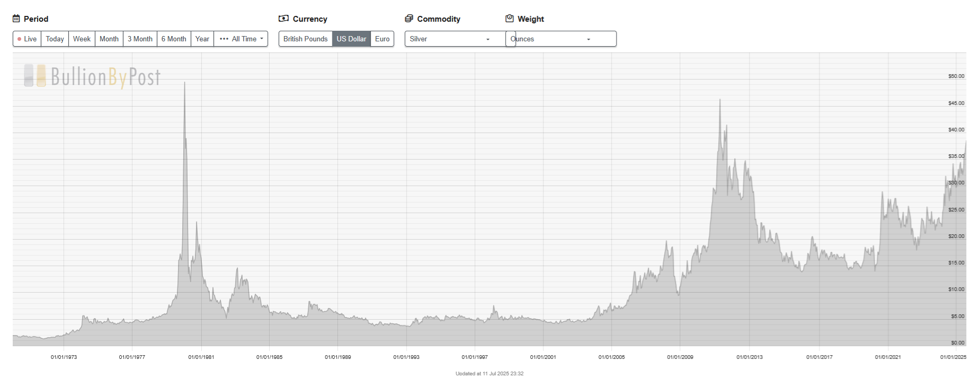Click the 01/01/1985 date axis label
980x387 pixels.
[270, 357]
